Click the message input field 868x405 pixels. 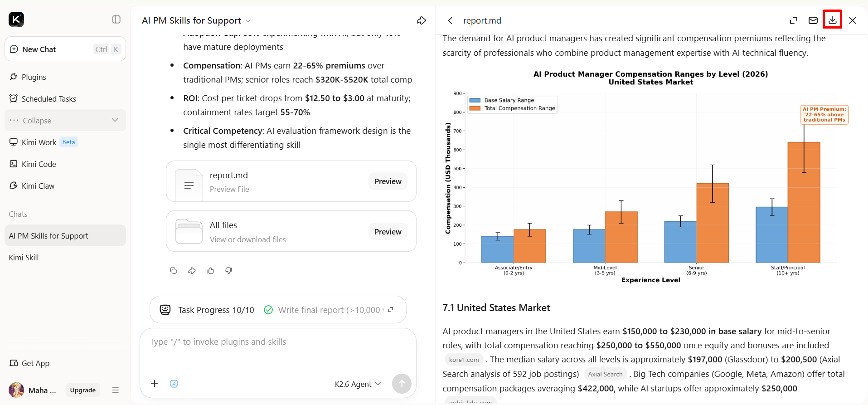278,351
